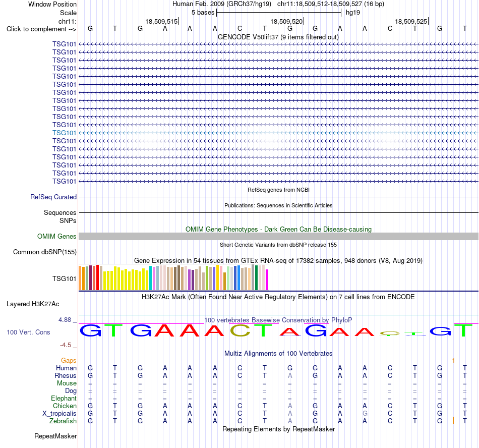The image size is (479, 448).
Task: Click the black TSG101 label beside the GTEx bar chart
Action: 64,278
